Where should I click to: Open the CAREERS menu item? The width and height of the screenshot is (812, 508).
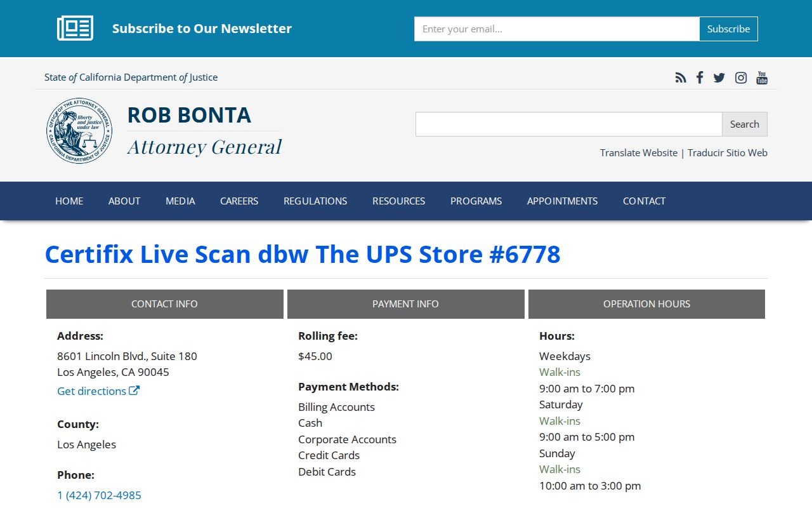239,201
